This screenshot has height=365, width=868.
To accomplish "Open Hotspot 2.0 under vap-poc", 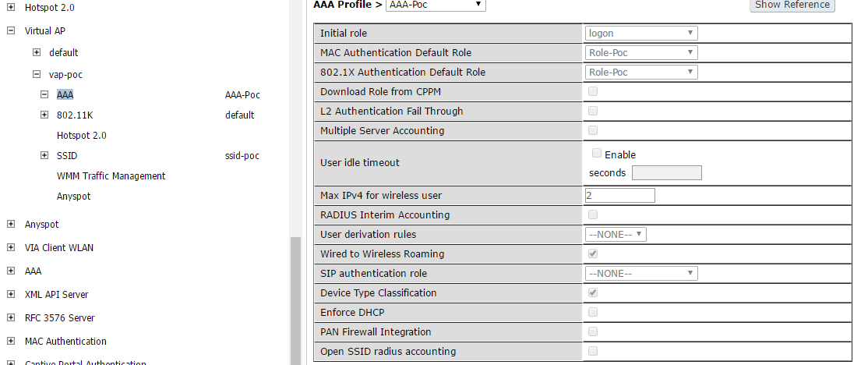I will click(x=81, y=135).
